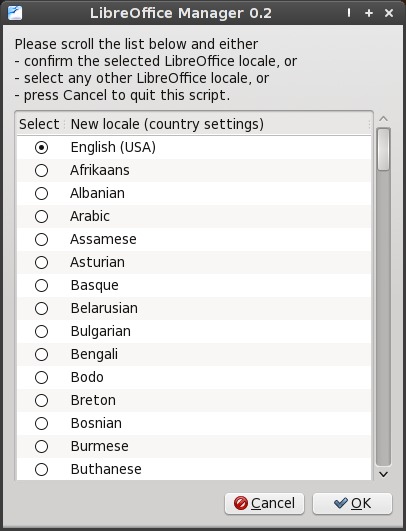Viewport: 406px width, 531px height.
Task: Maximize the window using the plus icon
Action: tap(369, 13)
